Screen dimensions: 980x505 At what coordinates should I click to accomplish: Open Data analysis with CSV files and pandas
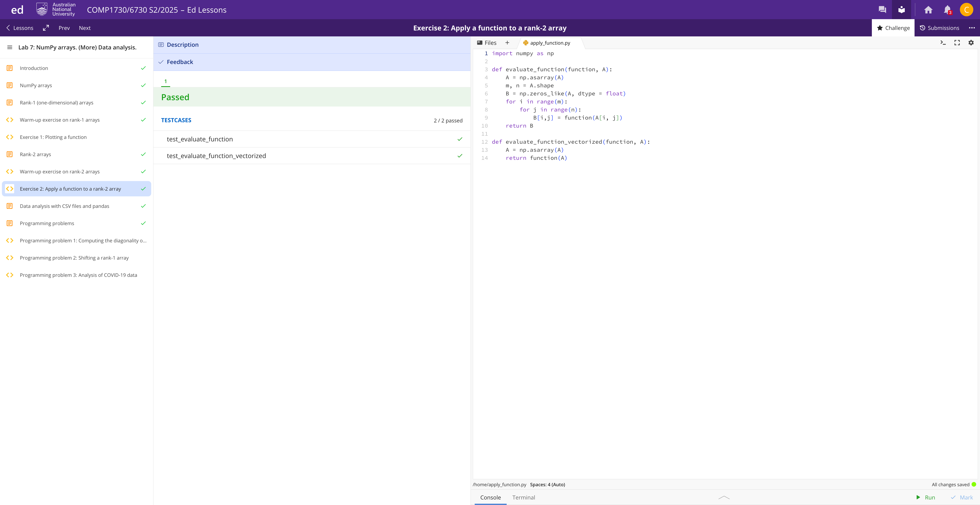[77, 206]
